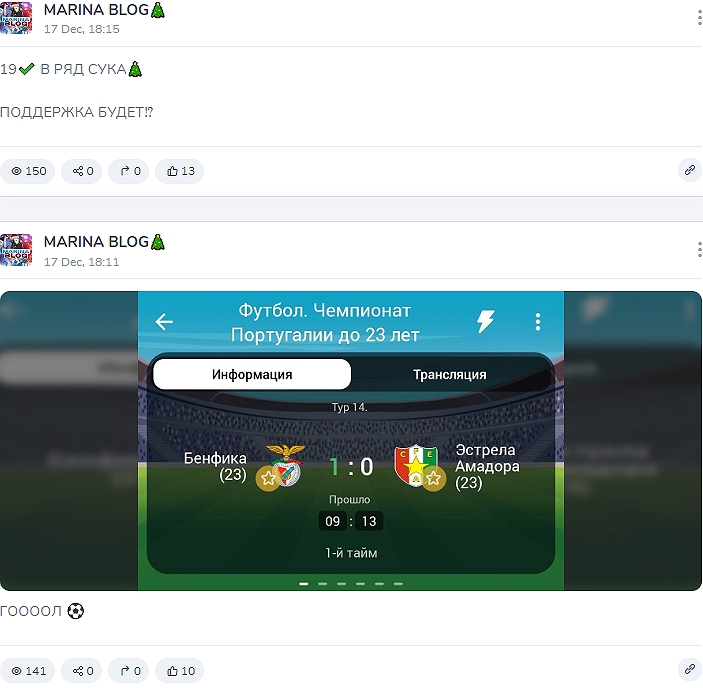703x688 pixels.
Task: Like the first post with 13 likes
Action: (x=180, y=171)
